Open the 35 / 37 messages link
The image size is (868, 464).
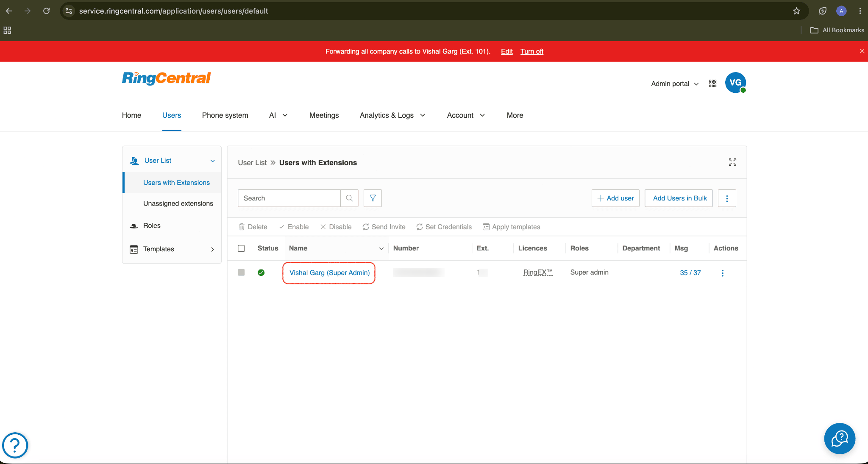(690, 273)
